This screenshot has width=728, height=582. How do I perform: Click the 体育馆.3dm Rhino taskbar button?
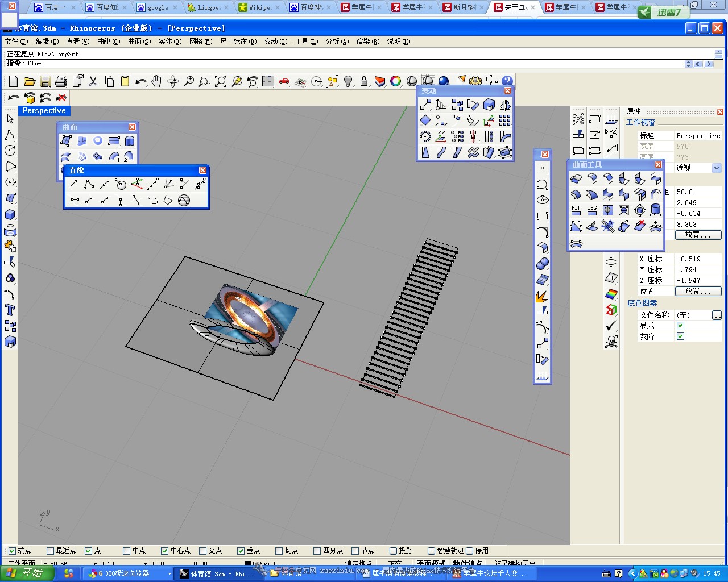pos(220,574)
